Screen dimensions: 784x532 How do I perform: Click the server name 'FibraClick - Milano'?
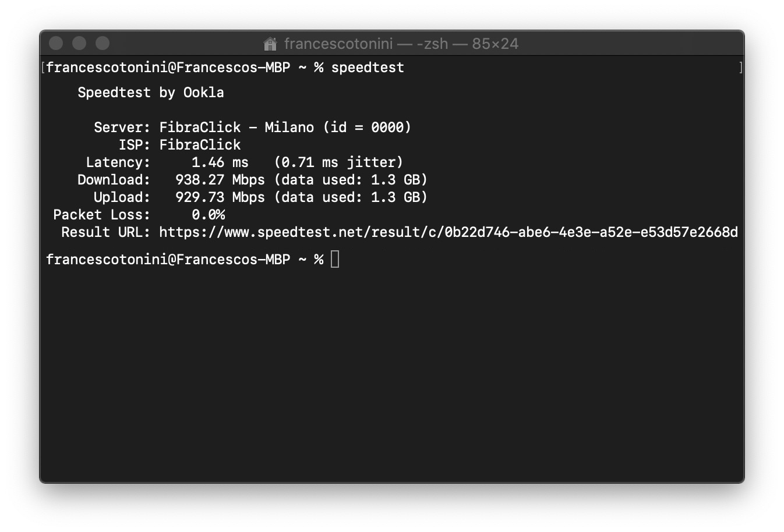[236, 127]
